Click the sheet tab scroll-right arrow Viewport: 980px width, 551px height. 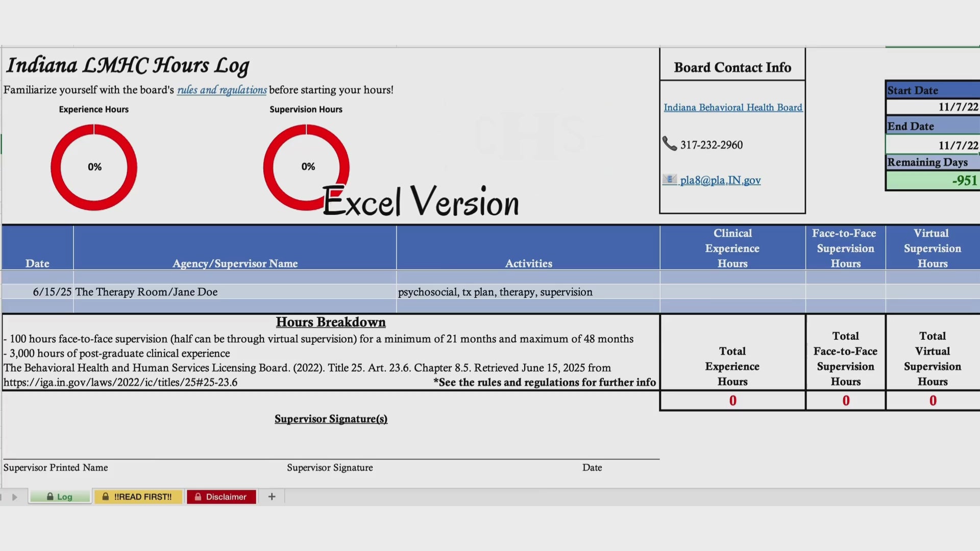click(15, 497)
